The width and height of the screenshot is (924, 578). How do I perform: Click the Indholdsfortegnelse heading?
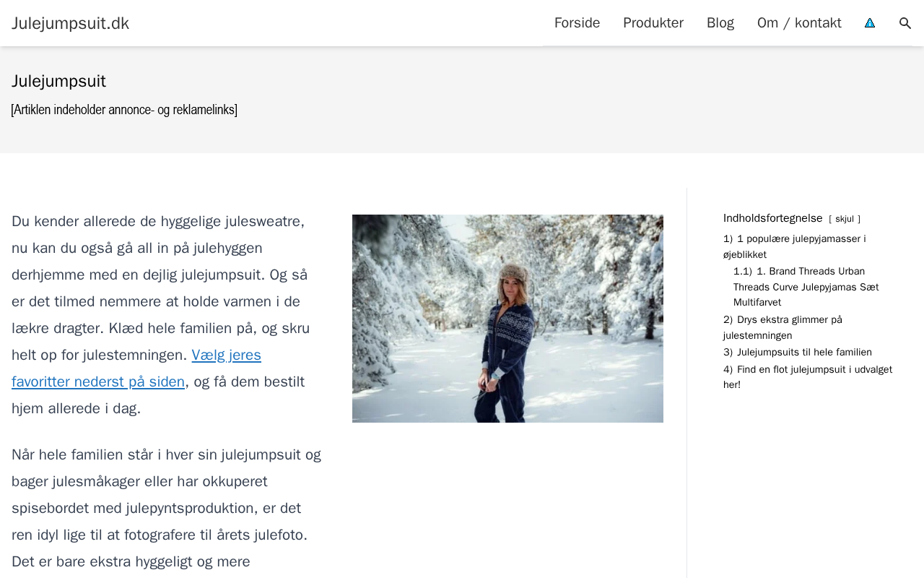coord(772,218)
